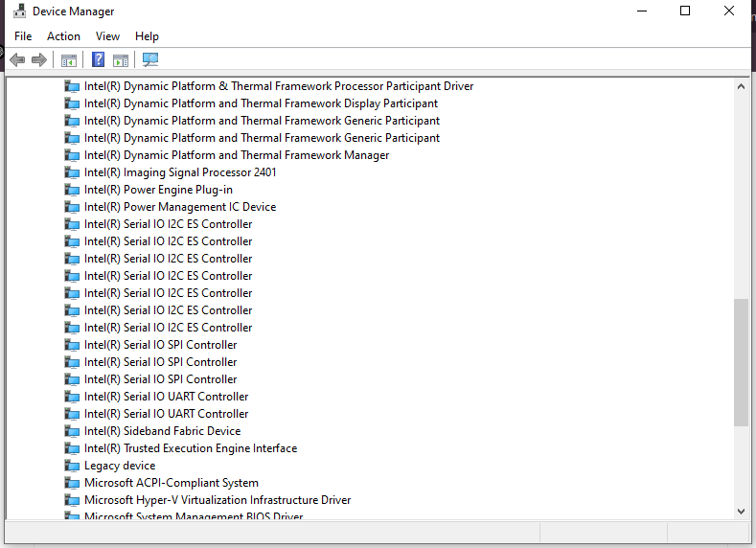This screenshot has height=548, width=756.
Task: Select Thermal Framework Processor Participant Driver device
Action: click(279, 86)
